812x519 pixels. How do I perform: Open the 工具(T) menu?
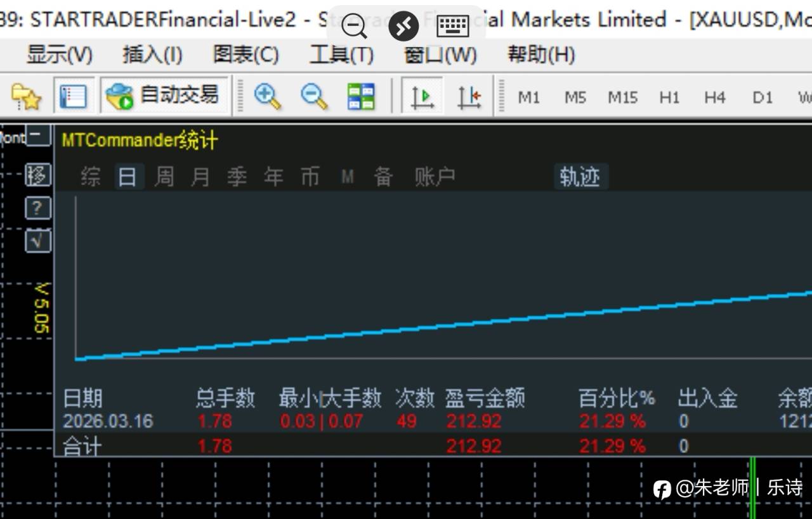pos(341,55)
